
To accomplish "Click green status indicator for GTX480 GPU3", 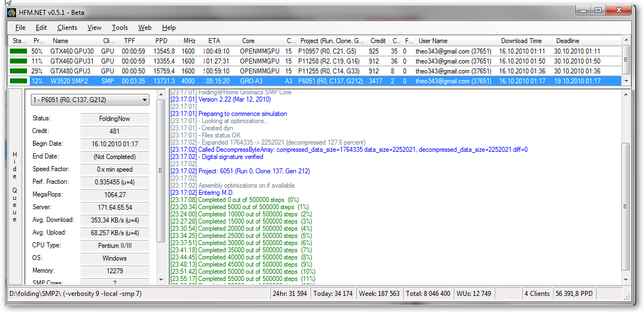I will pos(18,71).
